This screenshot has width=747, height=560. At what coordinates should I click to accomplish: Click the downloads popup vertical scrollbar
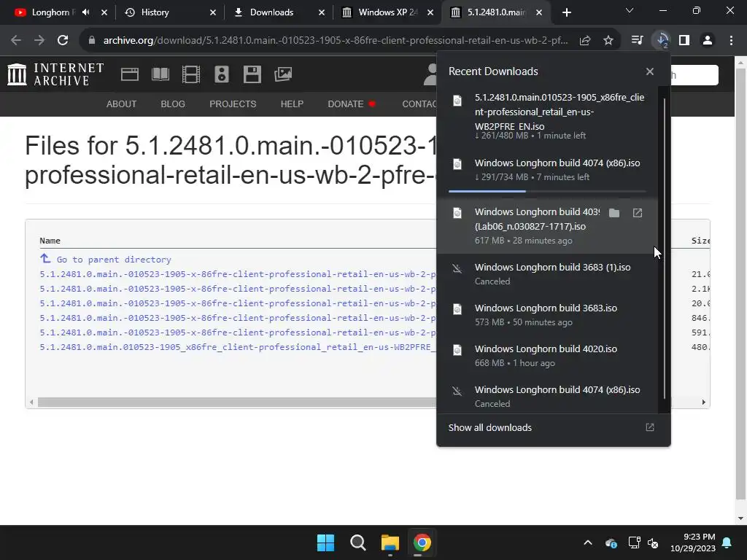click(x=665, y=248)
